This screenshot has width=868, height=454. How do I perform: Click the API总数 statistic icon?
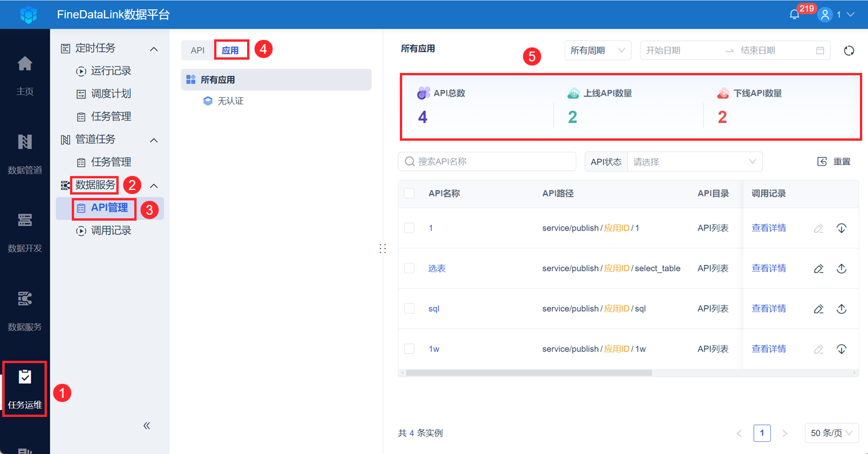click(x=424, y=93)
